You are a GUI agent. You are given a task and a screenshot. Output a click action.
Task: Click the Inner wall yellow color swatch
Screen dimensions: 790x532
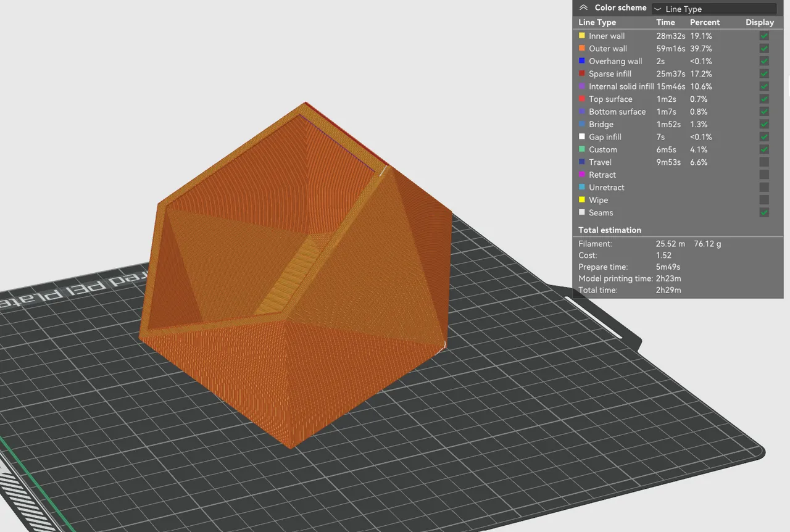pos(581,36)
